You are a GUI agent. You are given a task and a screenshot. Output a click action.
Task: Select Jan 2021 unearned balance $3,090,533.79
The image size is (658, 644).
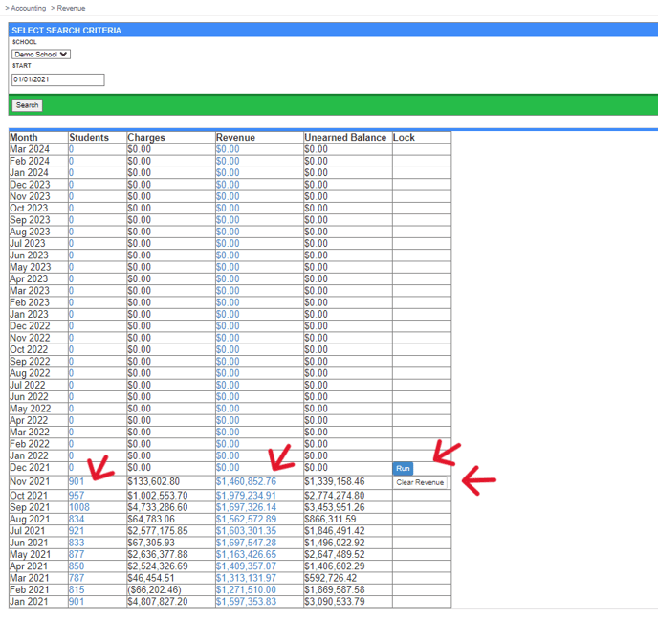click(335, 602)
